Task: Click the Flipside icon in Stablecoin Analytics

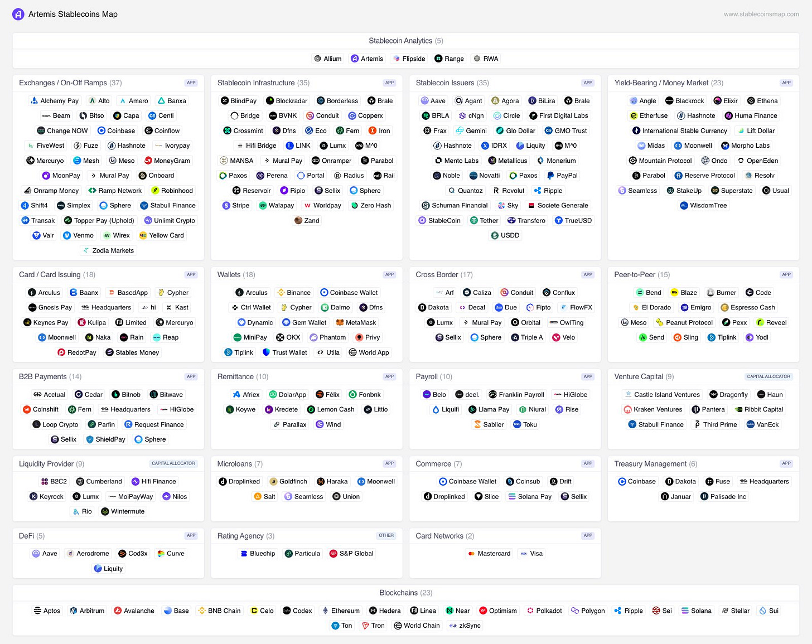Action: 397,59
